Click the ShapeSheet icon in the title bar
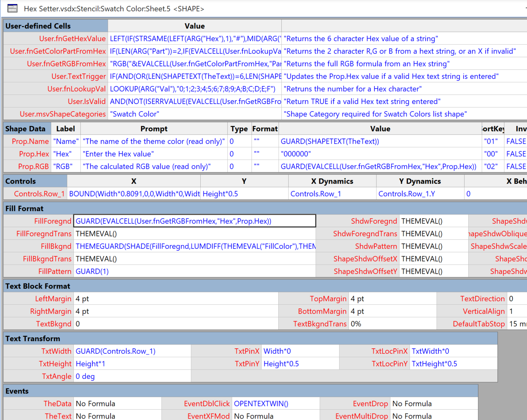Screen dimensions: 527x420 click(12, 8)
